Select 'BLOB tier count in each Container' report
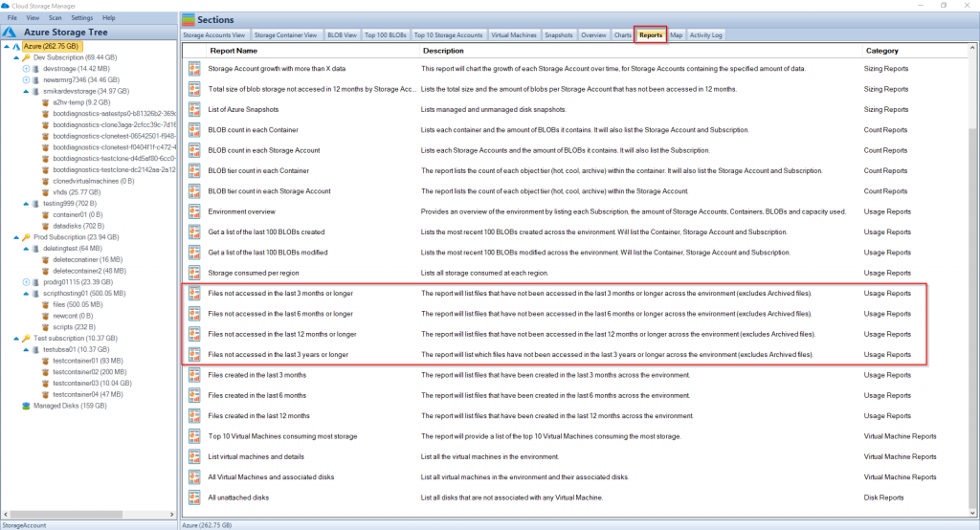The height and width of the screenshot is (530, 980). [258, 170]
